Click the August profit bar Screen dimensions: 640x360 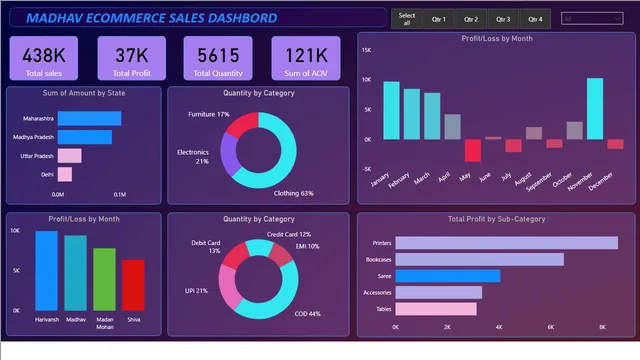pyautogui.click(x=534, y=133)
